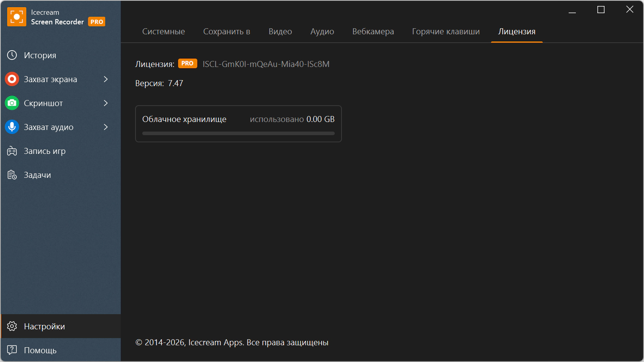Click the red Screen capture record icon
644x362 pixels.
12,79
